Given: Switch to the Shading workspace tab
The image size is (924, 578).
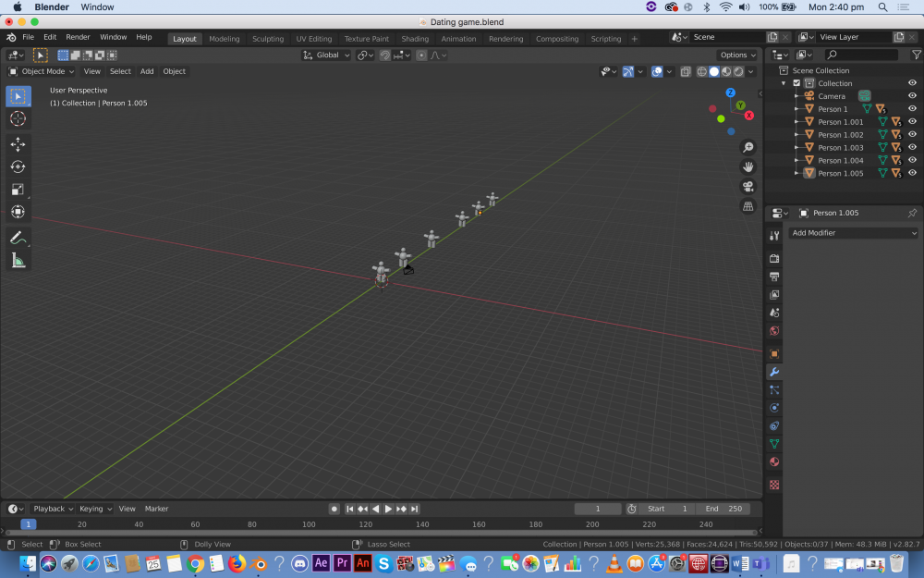Looking at the screenshot, I should click(x=415, y=38).
